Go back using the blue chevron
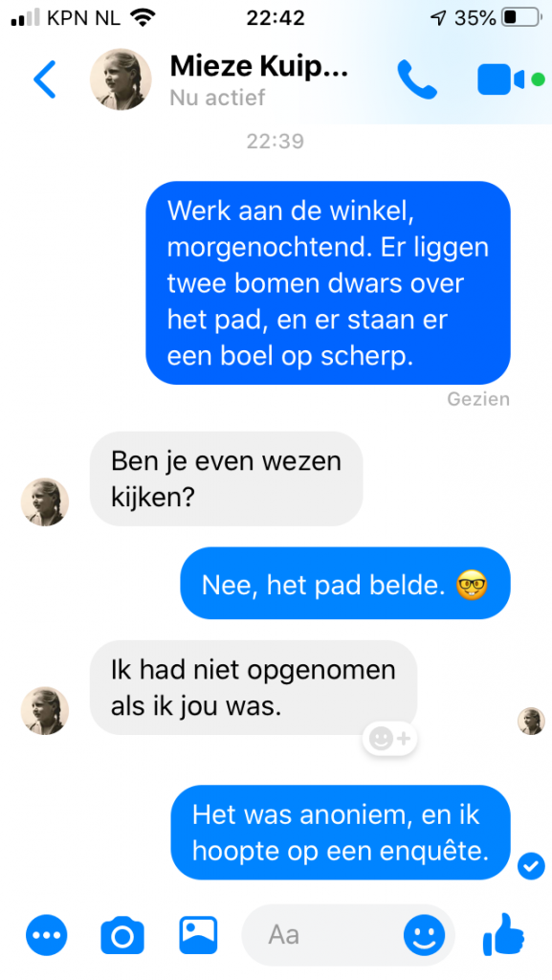Image resolution: width=552 pixels, height=980 pixels. coord(45,79)
